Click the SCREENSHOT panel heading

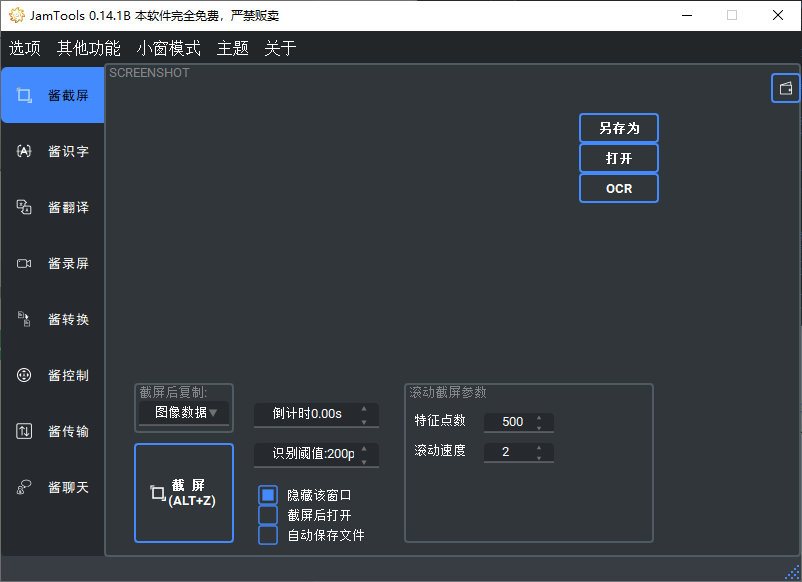tap(149, 73)
